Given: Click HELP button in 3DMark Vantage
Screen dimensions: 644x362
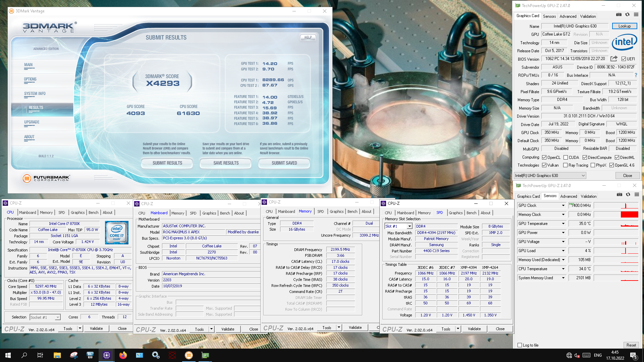Looking at the screenshot, I should [308, 37].
